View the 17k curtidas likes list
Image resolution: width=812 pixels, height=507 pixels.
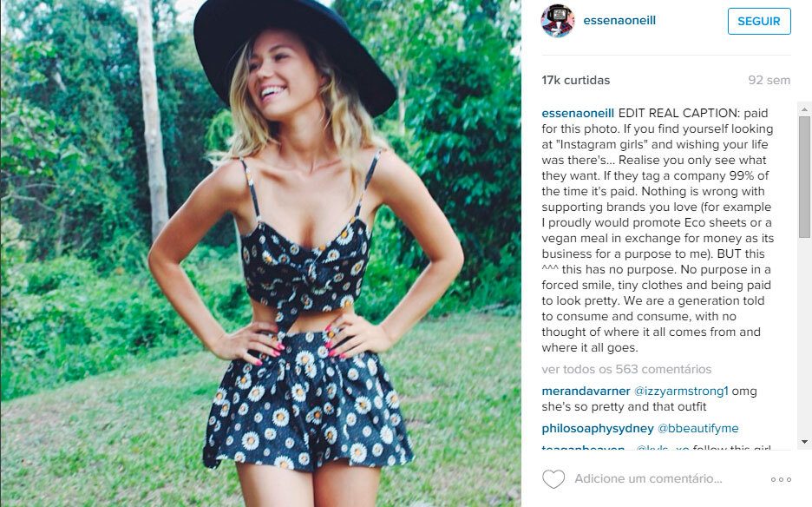tap(576, 81)
